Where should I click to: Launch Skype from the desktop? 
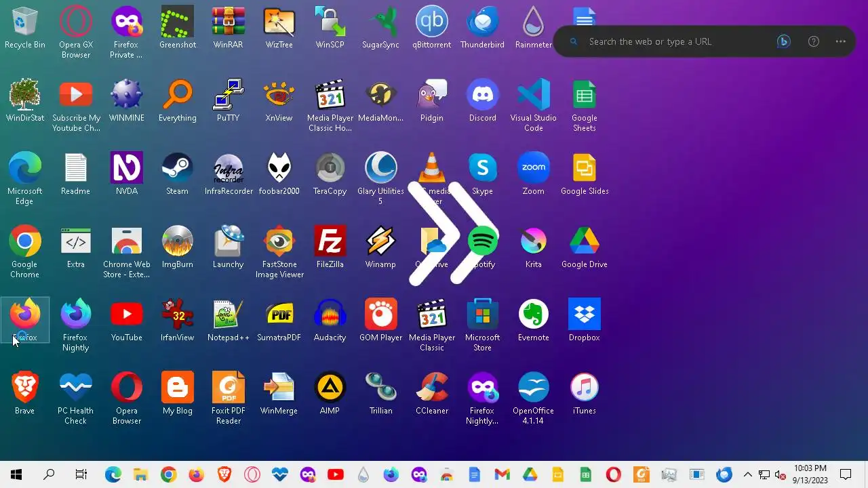(x=482, y=175)
